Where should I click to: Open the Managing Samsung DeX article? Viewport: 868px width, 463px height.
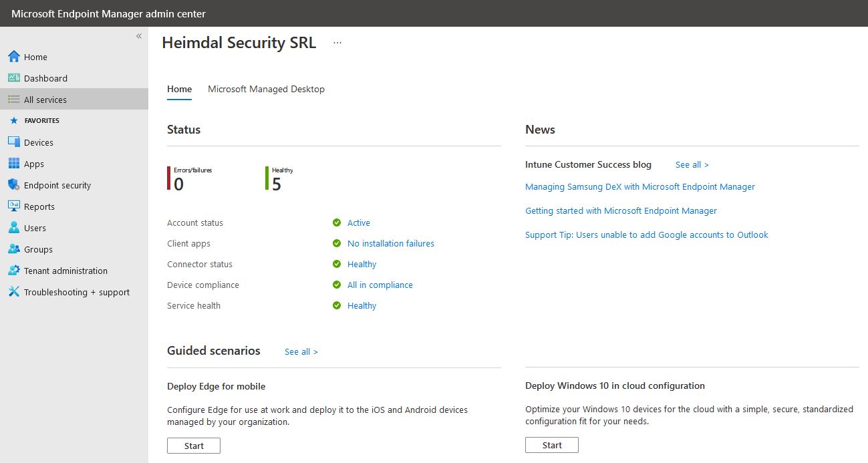(639, 186)
